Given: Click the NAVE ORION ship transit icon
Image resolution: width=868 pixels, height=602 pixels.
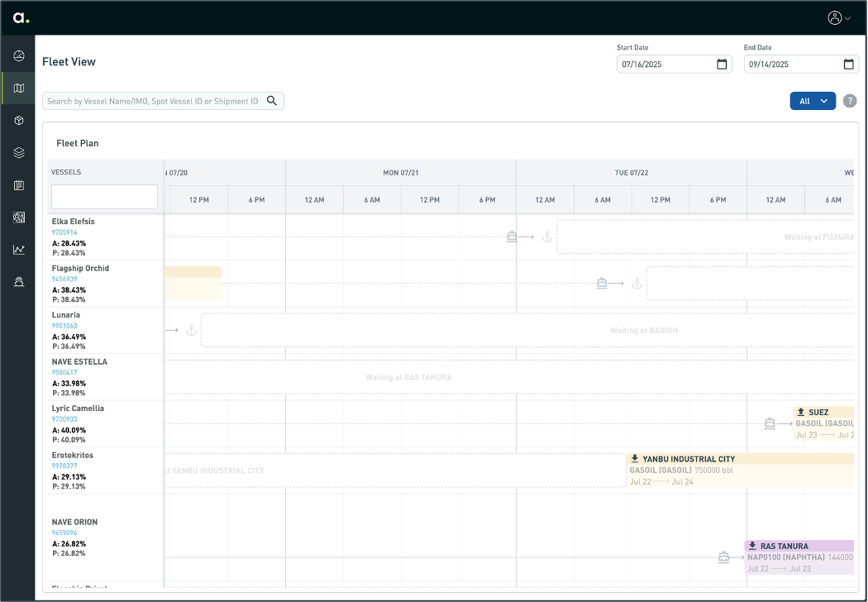Looking at the screenshot, I should click(723, 557).
